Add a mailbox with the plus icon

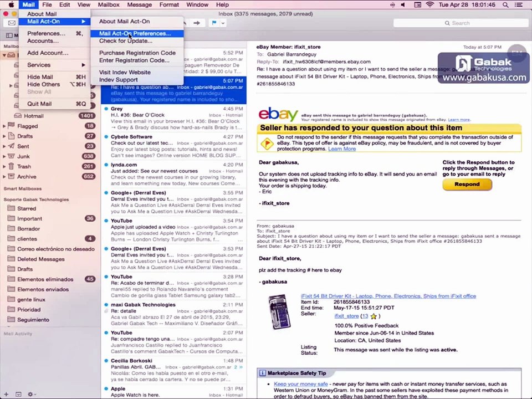click(6, 394)
